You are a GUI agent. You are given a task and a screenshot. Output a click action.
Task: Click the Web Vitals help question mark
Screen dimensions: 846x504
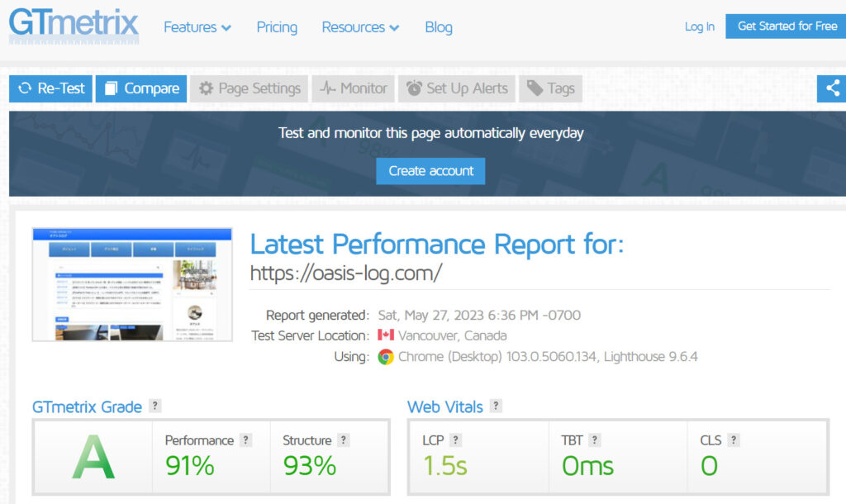tap(496, 406)
